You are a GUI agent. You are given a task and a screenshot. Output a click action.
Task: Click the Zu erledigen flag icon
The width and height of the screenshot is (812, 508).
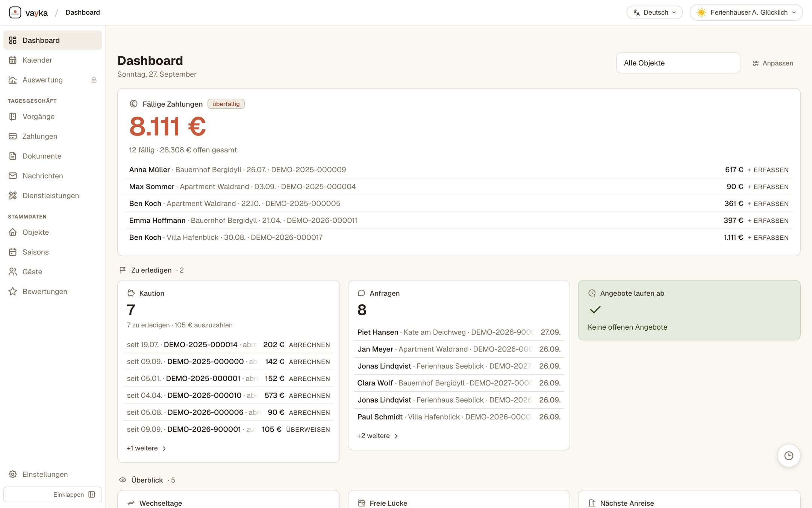click(x=123, y=270)
